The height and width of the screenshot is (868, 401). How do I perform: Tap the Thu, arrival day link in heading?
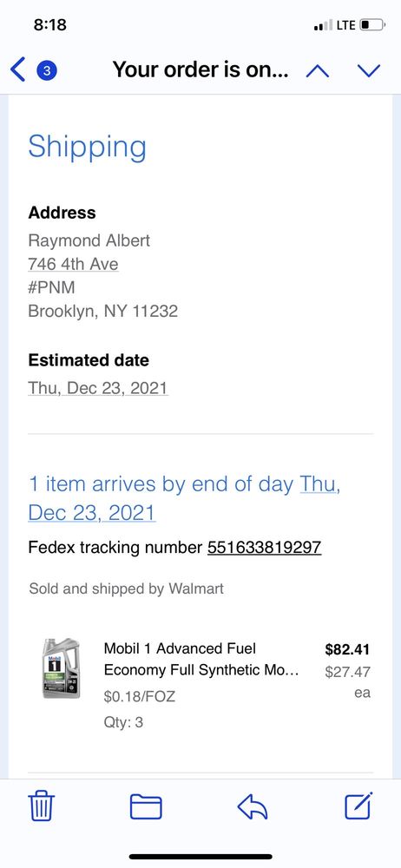tap(320, 483)
